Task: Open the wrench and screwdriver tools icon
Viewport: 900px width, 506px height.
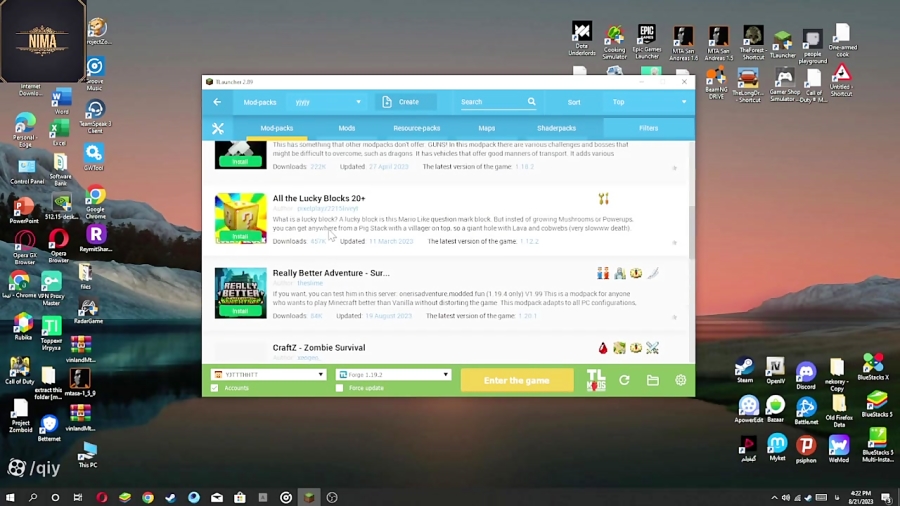Action: pos(218,129)
